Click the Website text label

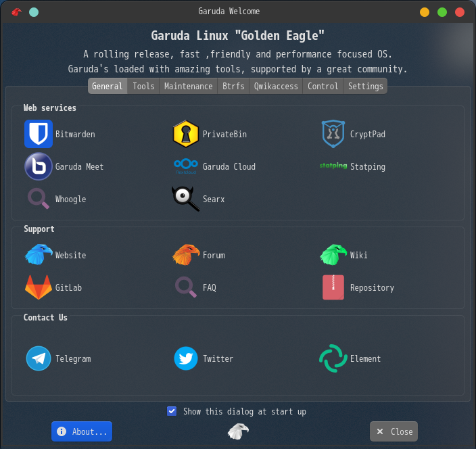70,255
